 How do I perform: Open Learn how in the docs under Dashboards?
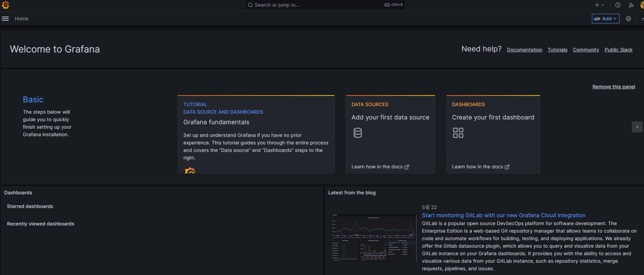tap(480, 166)
